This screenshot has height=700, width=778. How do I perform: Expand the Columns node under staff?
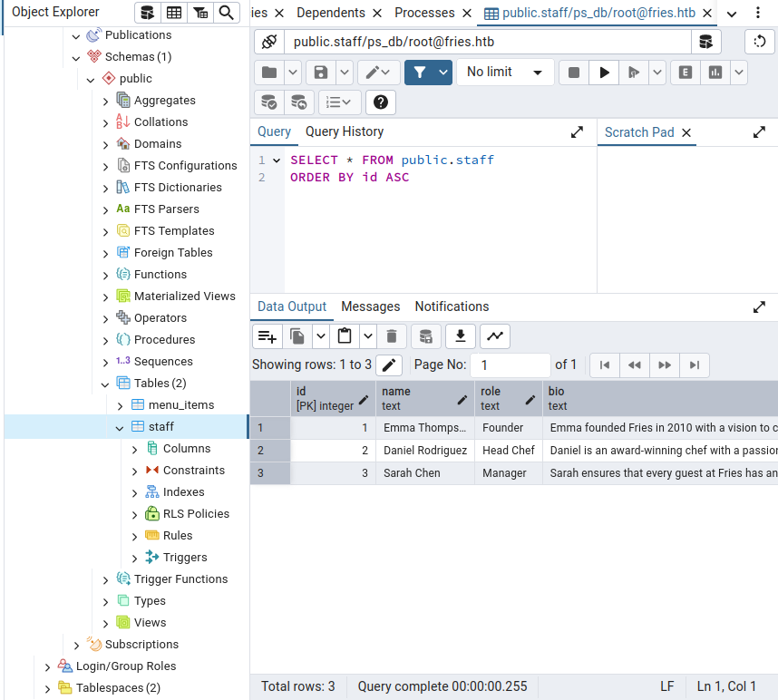tap(134, 449)
